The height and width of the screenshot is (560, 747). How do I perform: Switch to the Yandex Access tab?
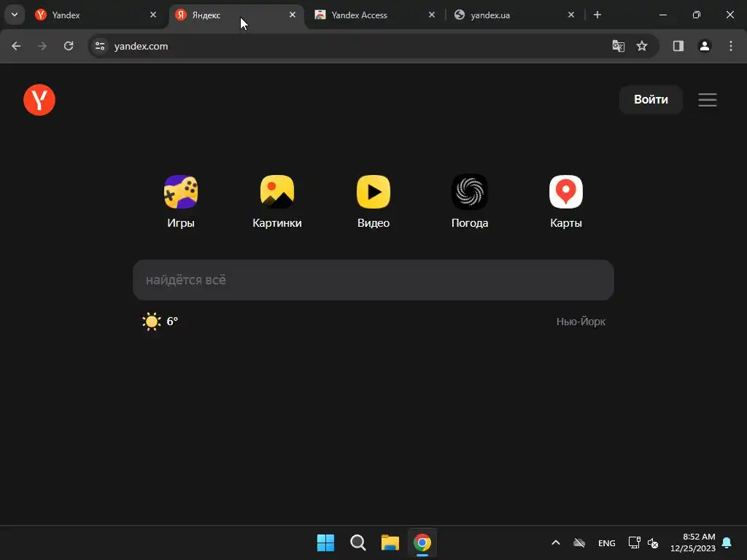click(x=374, y=15)
